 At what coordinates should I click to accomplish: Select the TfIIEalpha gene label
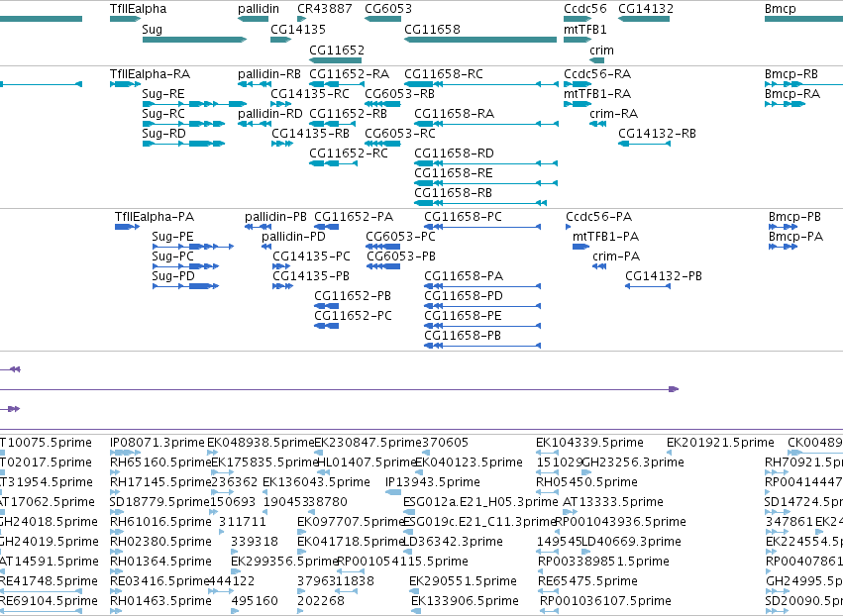click(x=138, y=9)
